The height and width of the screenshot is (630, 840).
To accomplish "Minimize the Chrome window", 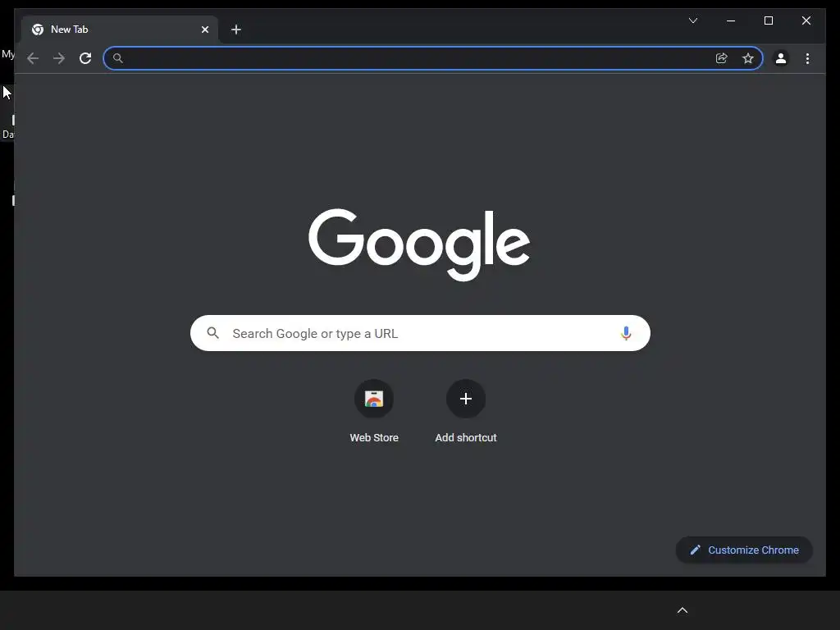I will 731,21.
